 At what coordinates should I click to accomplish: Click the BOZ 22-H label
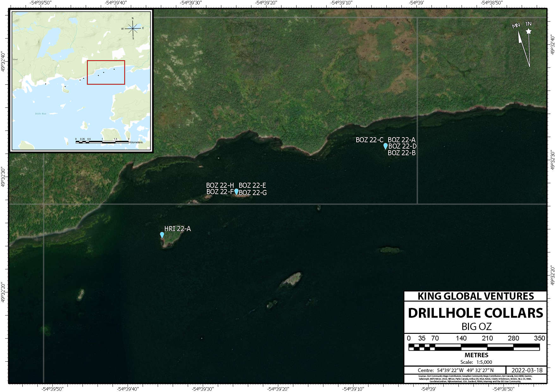pyautogui.click(x=220, y=185)
